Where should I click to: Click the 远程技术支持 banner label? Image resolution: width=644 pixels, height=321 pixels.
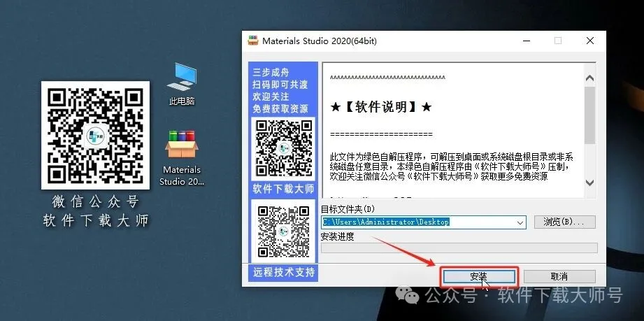click(284, 271)
